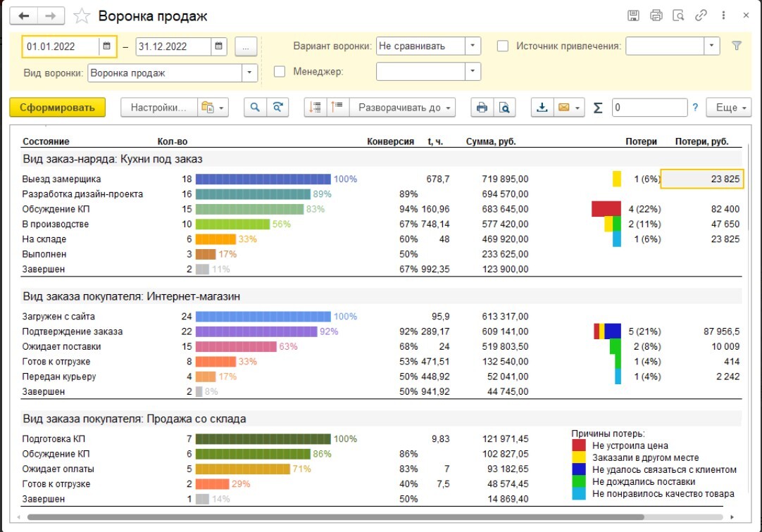Toggle the Источник привлечения checkbox
The image size is (762, 532).
[x=503, y=46]
